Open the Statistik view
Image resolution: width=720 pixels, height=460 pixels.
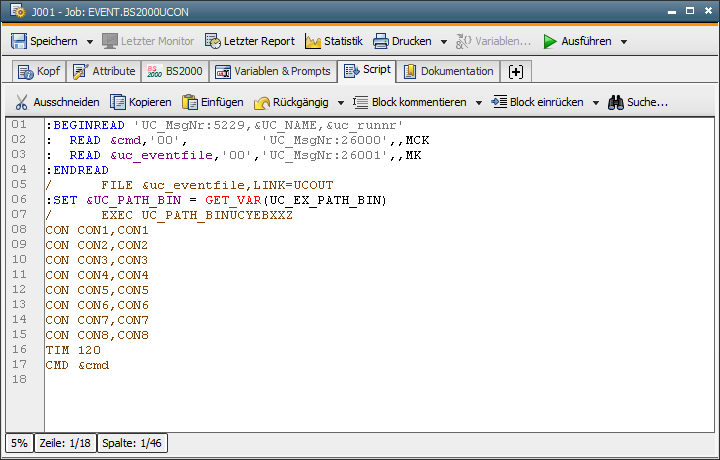pos(334,41)
